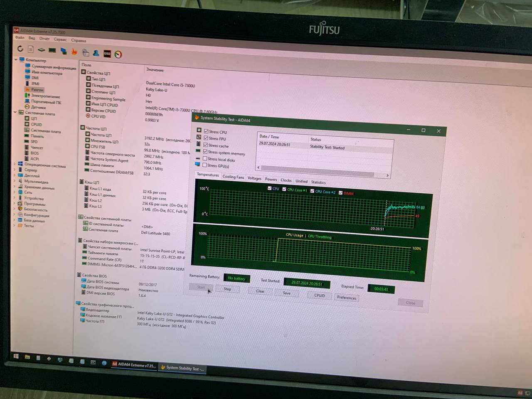Click the flame System Stability Test icon

(74, 52)
